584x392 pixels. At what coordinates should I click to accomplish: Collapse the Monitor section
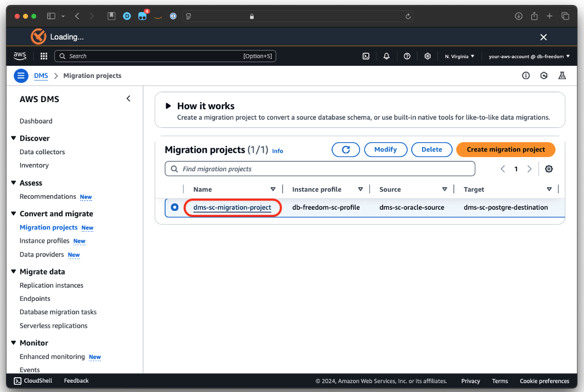[13, 343]
